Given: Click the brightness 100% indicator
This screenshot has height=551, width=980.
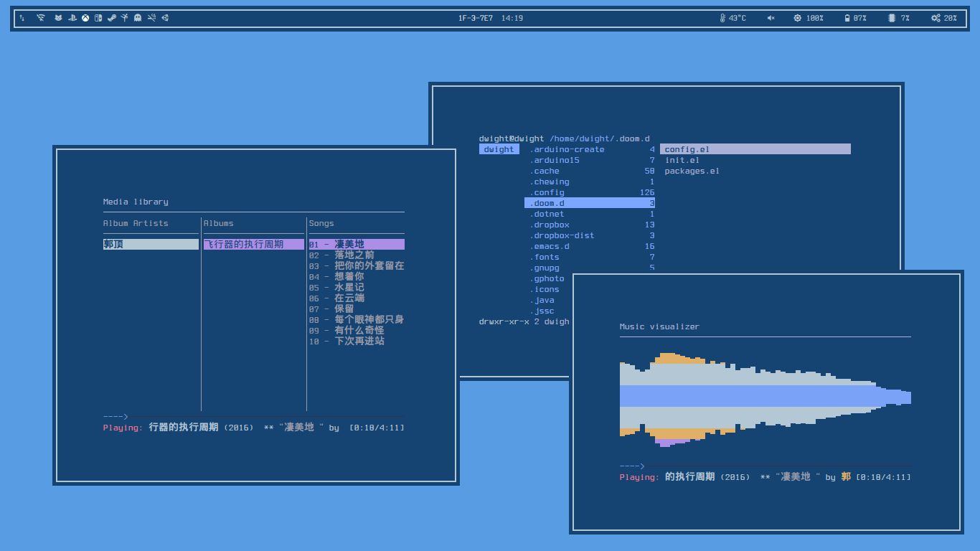Looking at the screenshot, I should (x=808, y=18).
